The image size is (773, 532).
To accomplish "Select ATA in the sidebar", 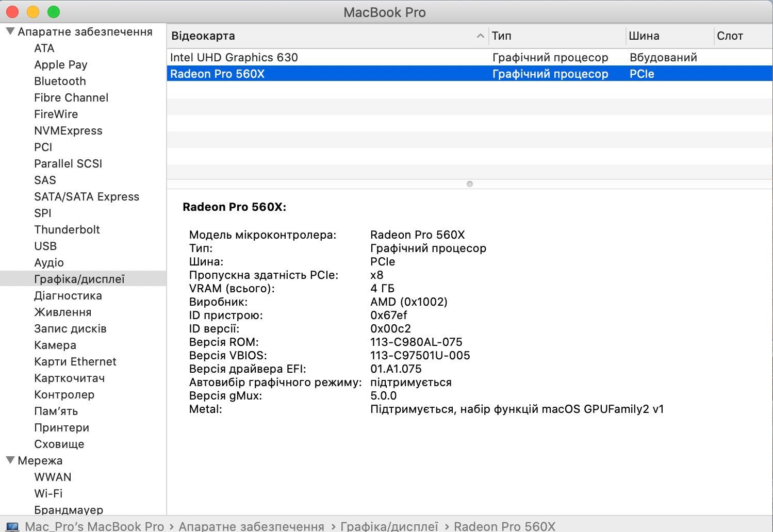I will [44, 48].
